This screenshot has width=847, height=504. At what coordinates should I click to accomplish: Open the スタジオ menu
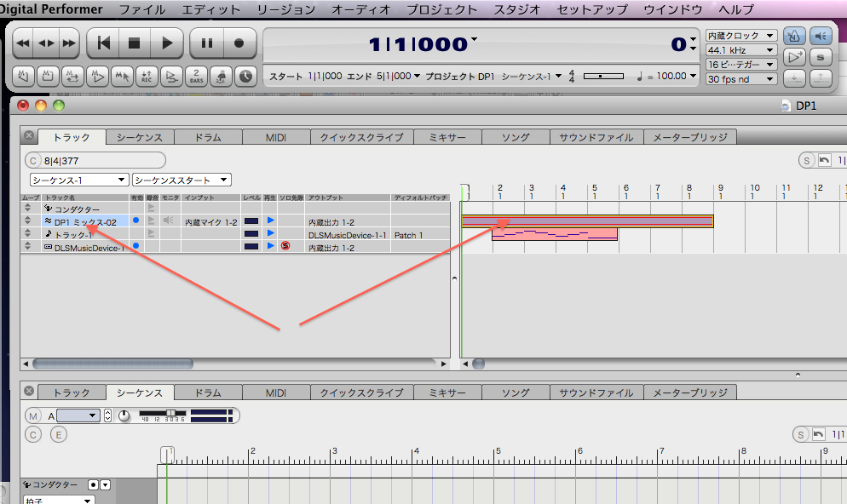(517, 9)
